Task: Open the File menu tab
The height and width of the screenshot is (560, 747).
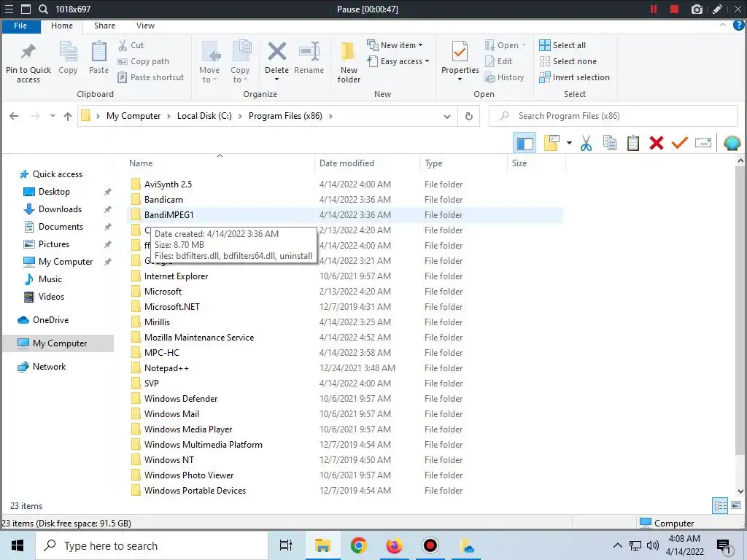Action: pos(20,26)
